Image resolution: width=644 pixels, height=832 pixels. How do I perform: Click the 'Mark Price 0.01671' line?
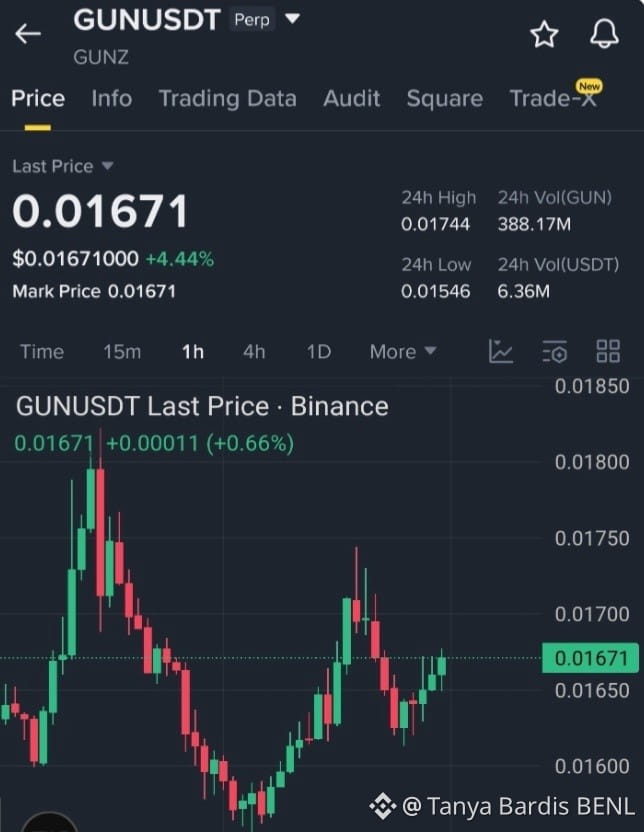pos(94,291)
